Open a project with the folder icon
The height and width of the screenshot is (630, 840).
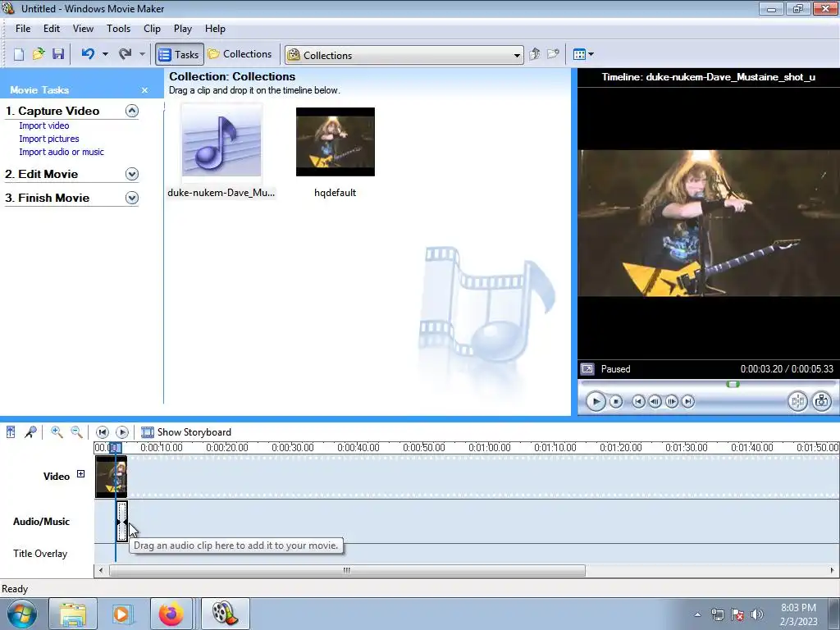[39, 54]
